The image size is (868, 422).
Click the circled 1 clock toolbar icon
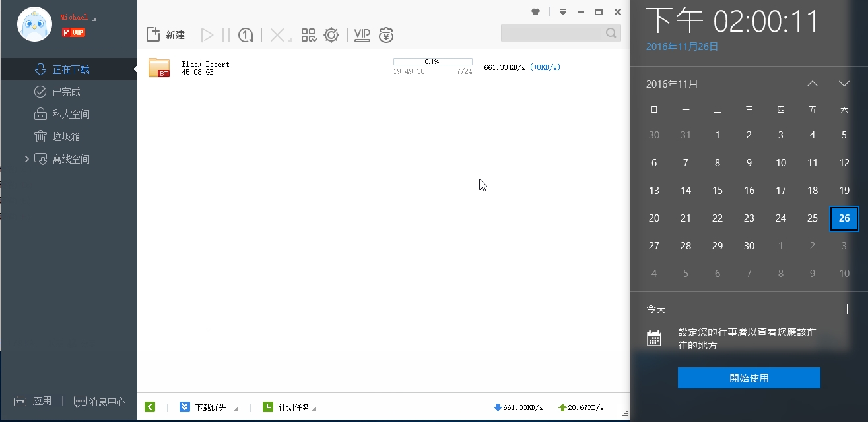(x=246, y=35)
